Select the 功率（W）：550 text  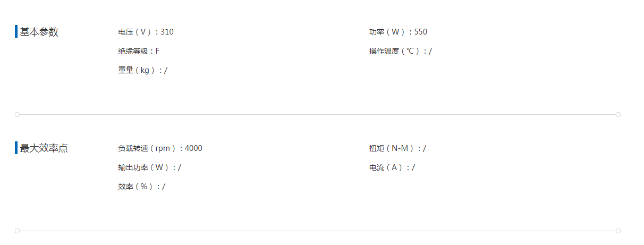[x=398, y=32]
